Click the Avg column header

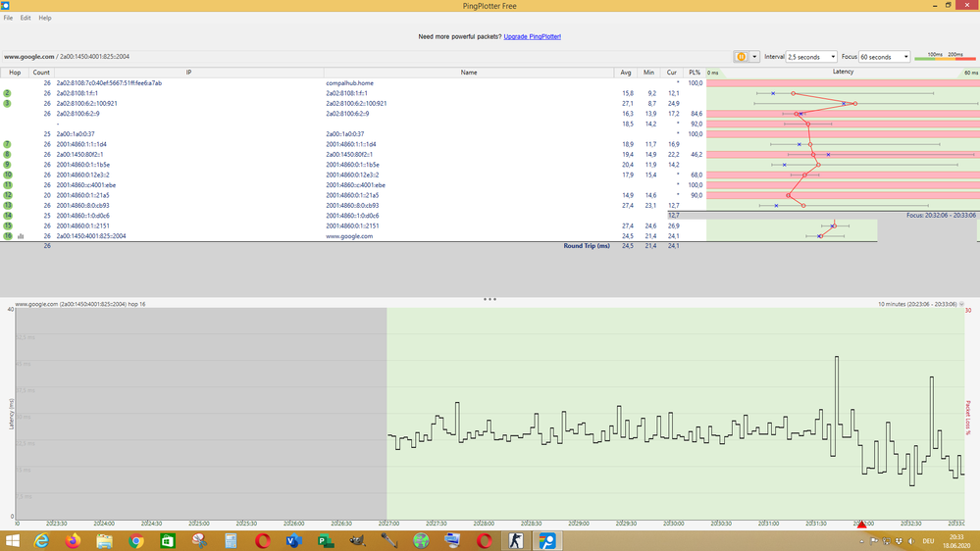pyautogui.click(x=626, y=72)
